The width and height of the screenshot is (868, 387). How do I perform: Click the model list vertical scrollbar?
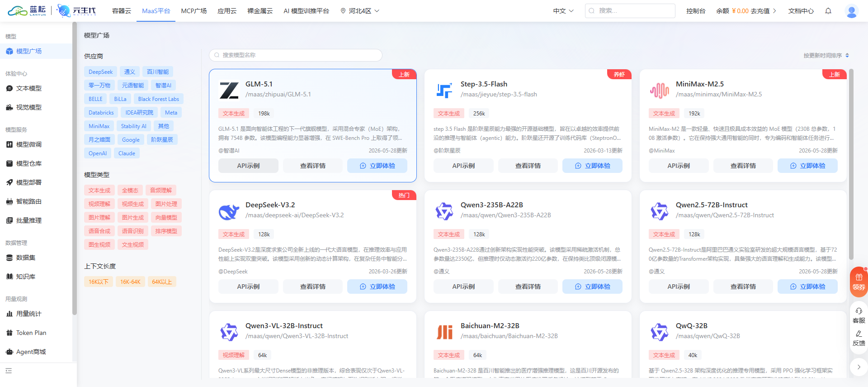pyautogui.click(x=851, y=164)
